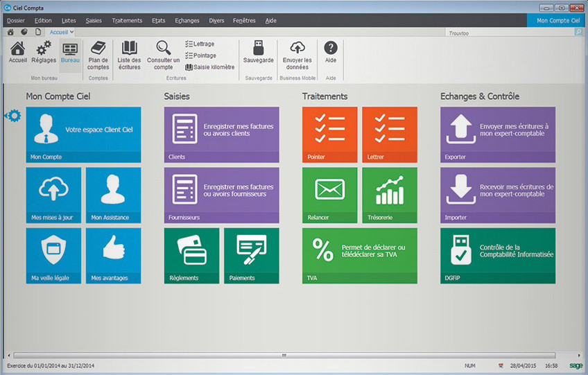588x375 pixels.
Task: Open Pointage in the Ecritures group
Action: [200, 55]
